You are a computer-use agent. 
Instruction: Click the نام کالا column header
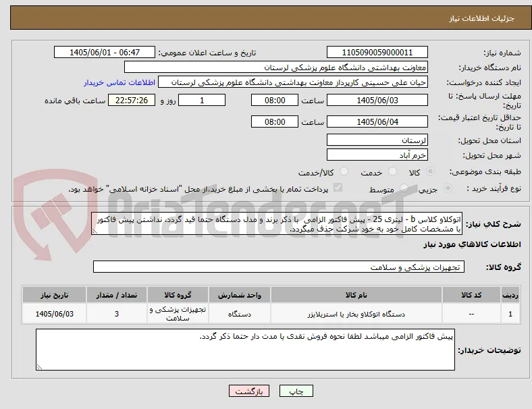pos(356,295)
